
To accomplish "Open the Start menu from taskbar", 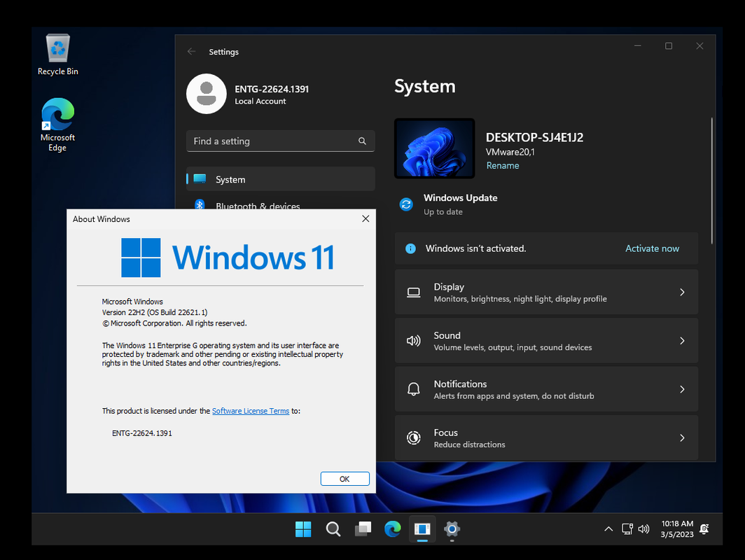I will pos(303,528).
